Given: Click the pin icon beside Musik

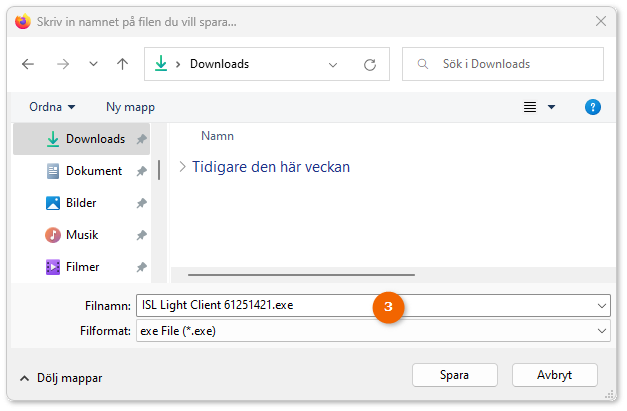Looking at the screenshot, I should [142, 235].
